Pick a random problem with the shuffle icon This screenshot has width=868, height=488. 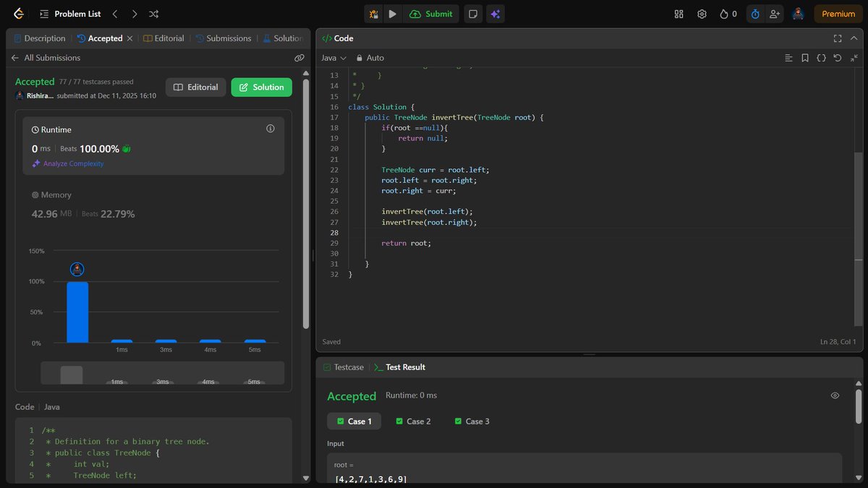[153, 13]
